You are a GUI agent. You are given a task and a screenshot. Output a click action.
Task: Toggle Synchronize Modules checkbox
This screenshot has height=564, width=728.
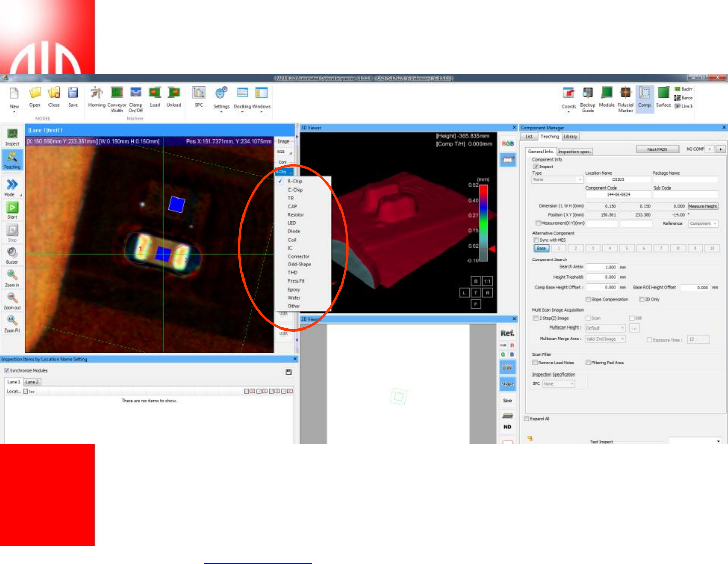click(x=7, y=370)
